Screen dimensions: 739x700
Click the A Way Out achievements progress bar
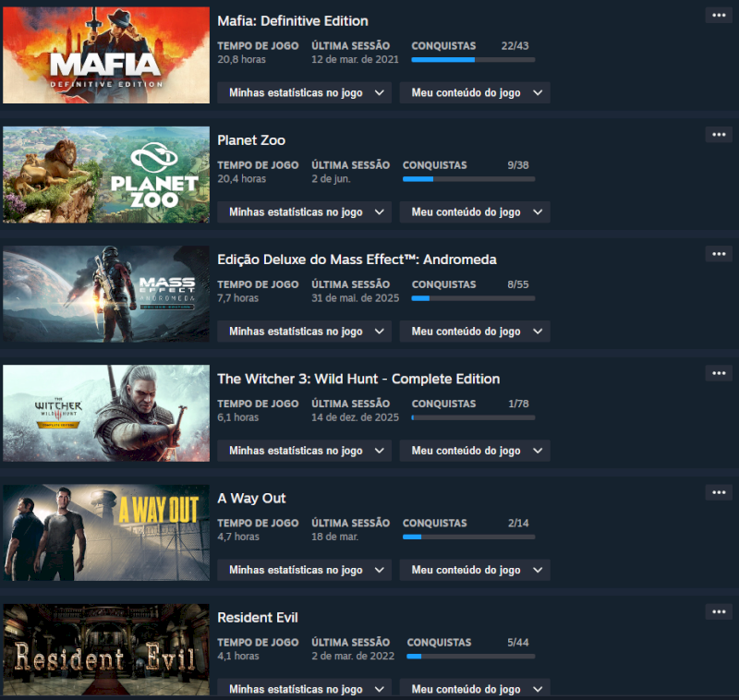[x=469, y=537]
